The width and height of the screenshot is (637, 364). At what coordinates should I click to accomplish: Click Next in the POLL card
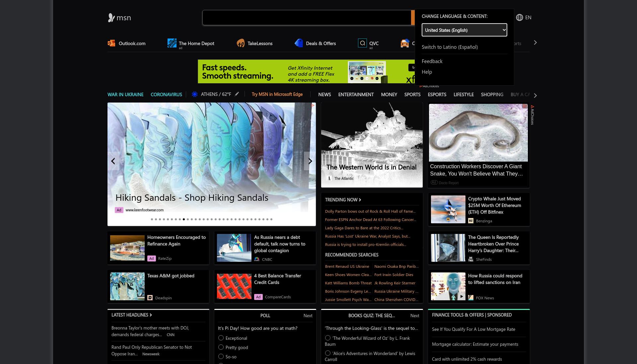(x=308, y=316)
